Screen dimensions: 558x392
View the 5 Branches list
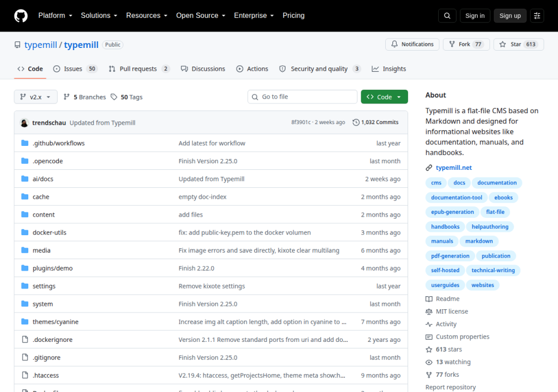84,97
